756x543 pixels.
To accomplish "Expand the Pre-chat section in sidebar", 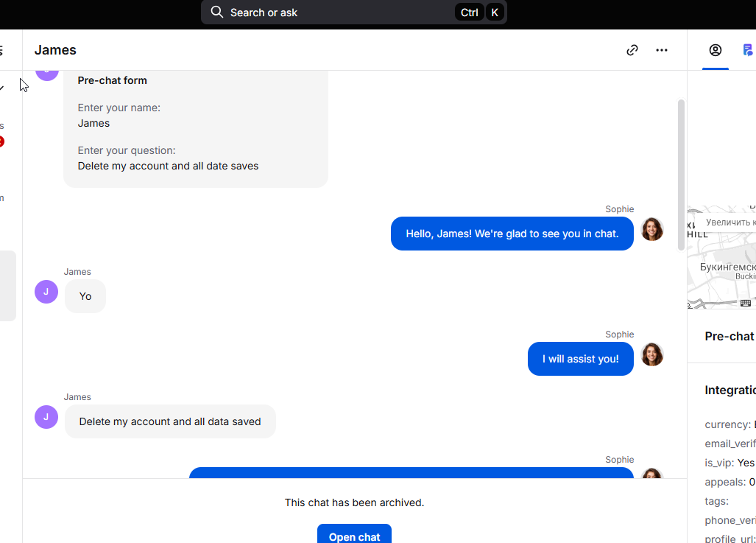I will 730,337.
